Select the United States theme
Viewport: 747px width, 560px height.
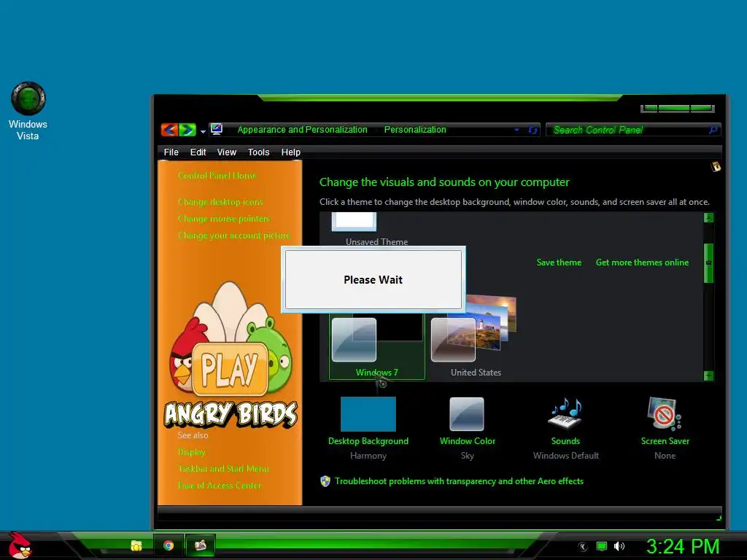474,337
